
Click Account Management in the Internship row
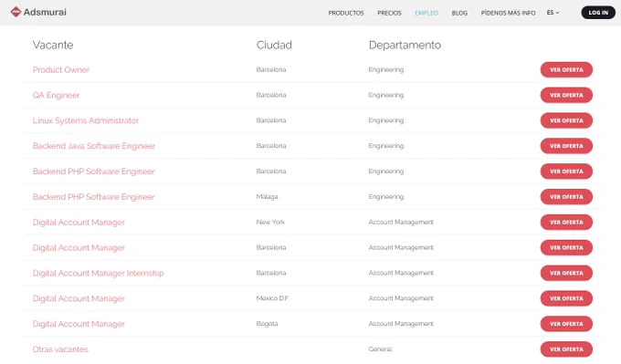(x=401, y=273)
